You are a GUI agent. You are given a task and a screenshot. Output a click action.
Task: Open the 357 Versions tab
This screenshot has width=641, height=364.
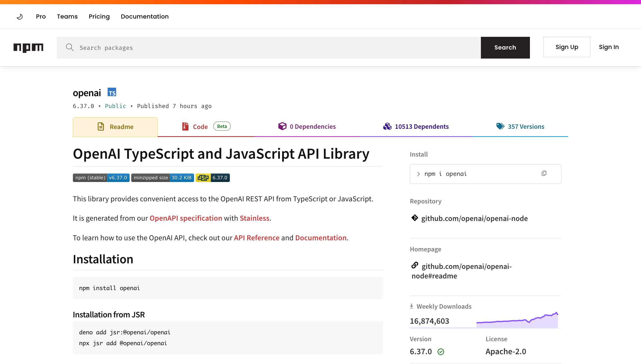point(520,127)
